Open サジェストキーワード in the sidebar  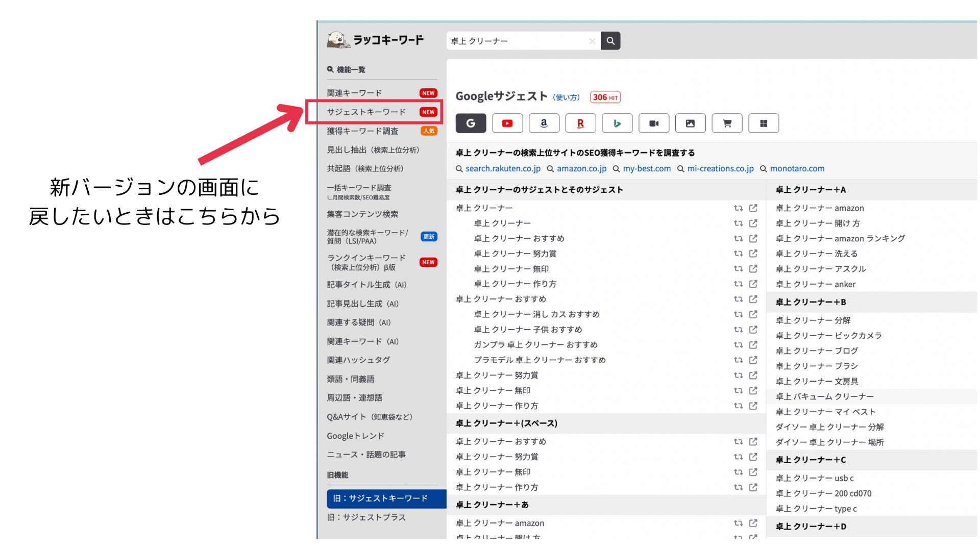click(382, 112)
